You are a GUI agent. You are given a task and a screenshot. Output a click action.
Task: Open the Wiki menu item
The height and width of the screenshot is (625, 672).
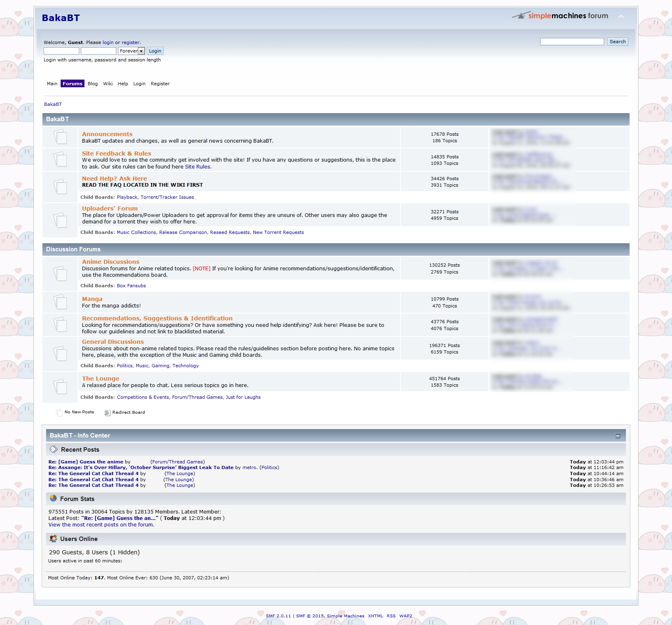click(x=108, y=84)
